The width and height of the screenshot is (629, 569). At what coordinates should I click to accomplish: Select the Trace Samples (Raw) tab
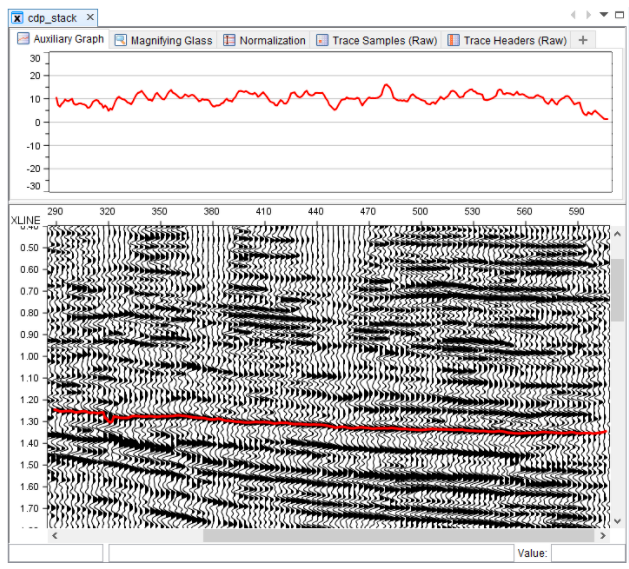[x=376, y=40]
